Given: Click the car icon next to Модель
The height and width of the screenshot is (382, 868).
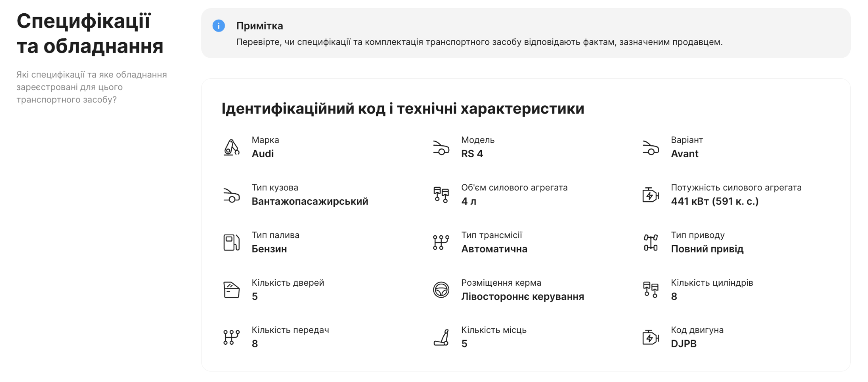Looking at the screenshot, I should [x=441, y=148].
